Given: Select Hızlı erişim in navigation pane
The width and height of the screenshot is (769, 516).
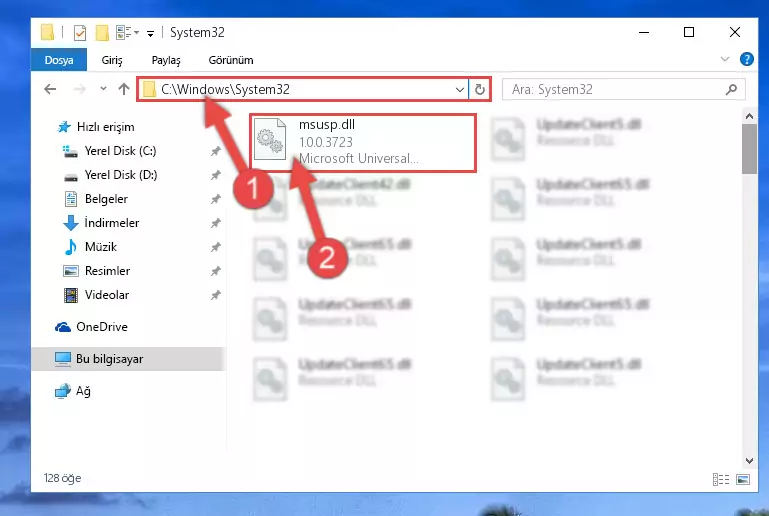Looking at the screenshot, I should tap(105, 127).
